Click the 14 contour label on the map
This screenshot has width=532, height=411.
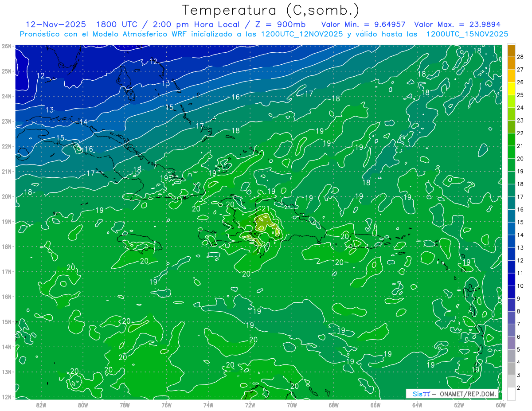coord(83,122)
